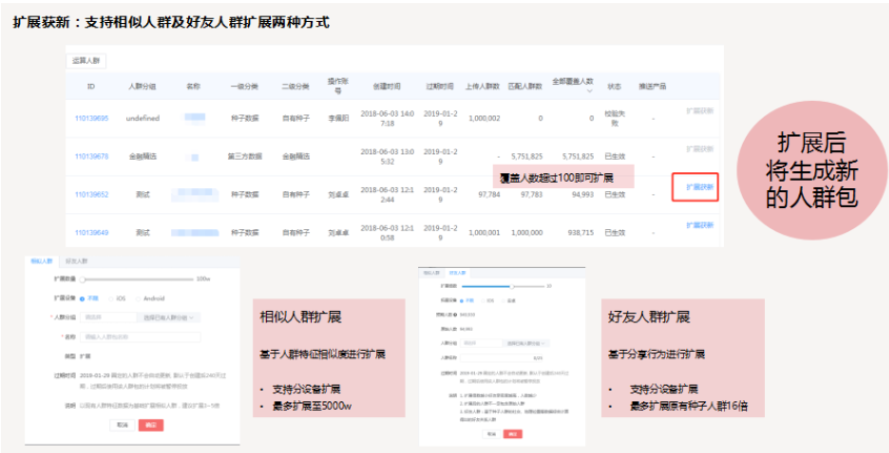Open crowd ID 110139649 link
This screenshot has width=889, height=453.
pos(92,232)
